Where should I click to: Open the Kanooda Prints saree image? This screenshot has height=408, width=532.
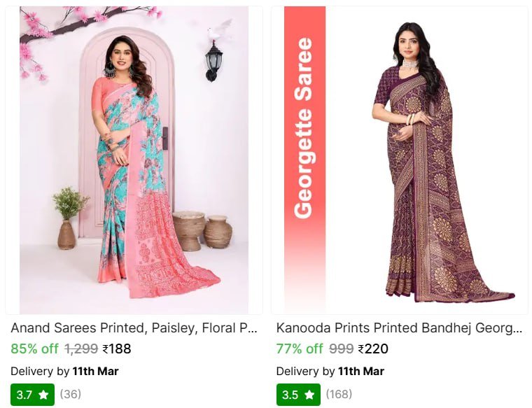[x=399, y=160]
